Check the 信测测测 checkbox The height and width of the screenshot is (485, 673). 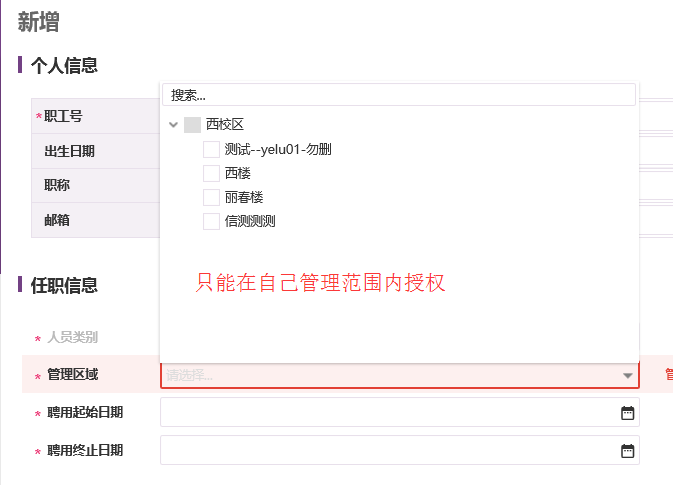click(211, 221)
